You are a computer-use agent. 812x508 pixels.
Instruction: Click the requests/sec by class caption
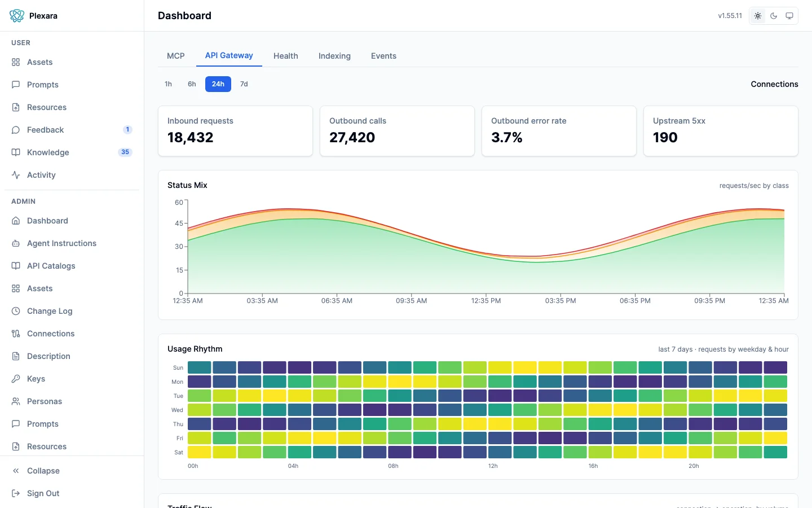pyautogui.click(x=754, y=186)
